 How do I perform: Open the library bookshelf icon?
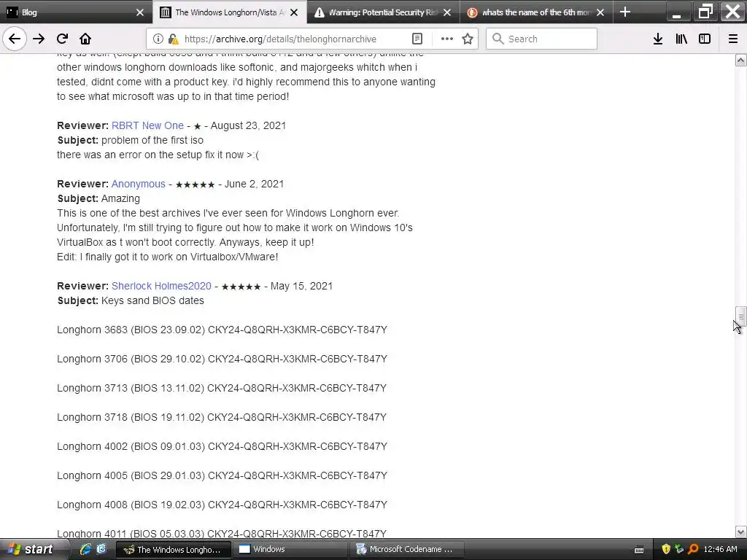point(681,39)
